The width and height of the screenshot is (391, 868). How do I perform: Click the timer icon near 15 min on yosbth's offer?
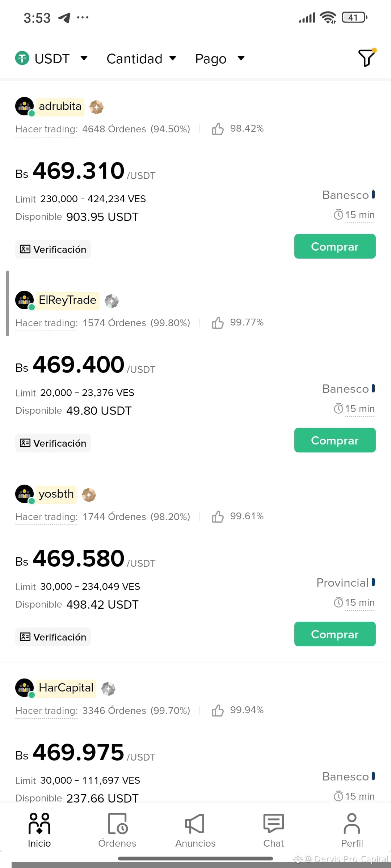[338, 602]
